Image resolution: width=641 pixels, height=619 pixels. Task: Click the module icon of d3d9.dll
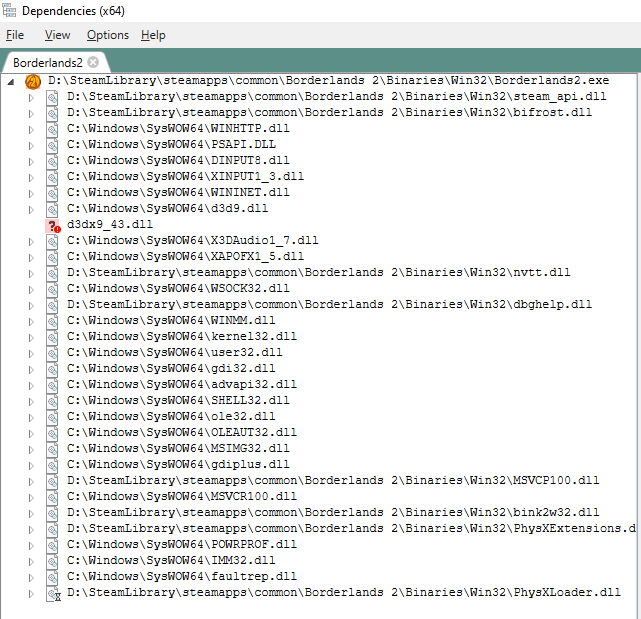[52, 210]
